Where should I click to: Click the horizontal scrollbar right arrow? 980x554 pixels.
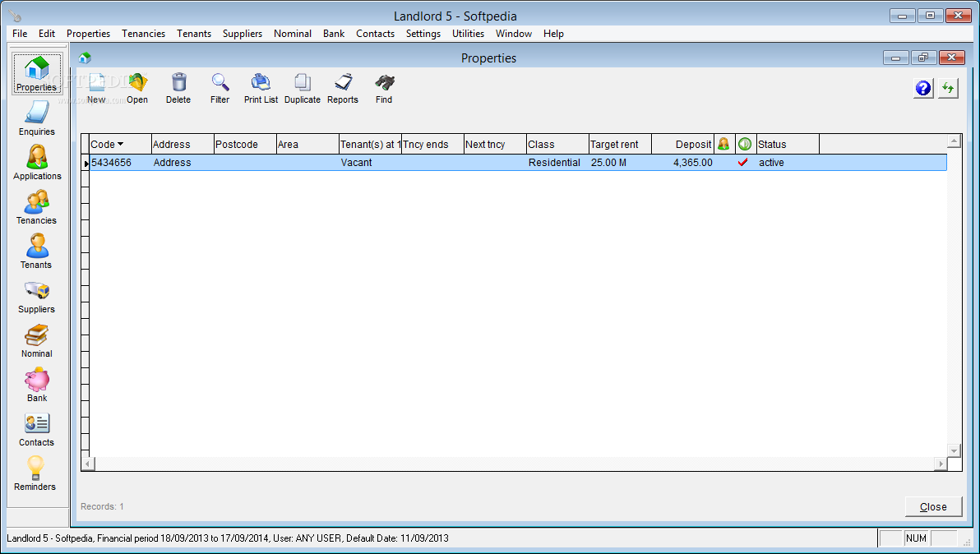point(941,464)
